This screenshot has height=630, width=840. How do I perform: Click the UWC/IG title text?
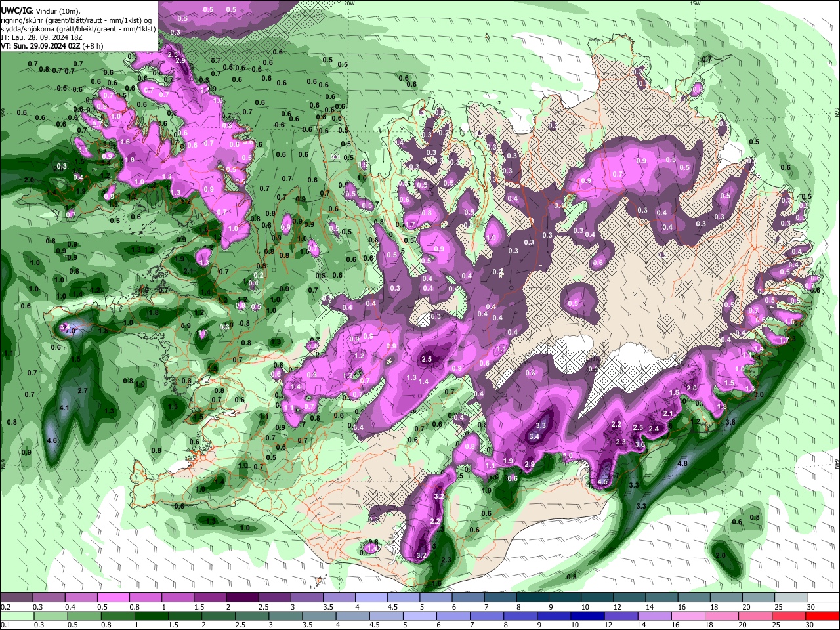(x=16, y=10)
